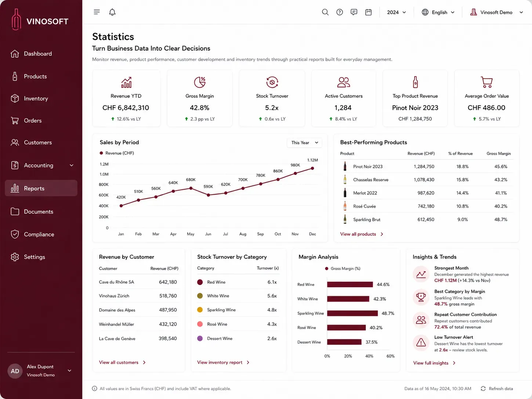532x399 pixels.
Task: Click the Sparkling Wine 48.7% margin bar
Action: (x=352, y=313)
